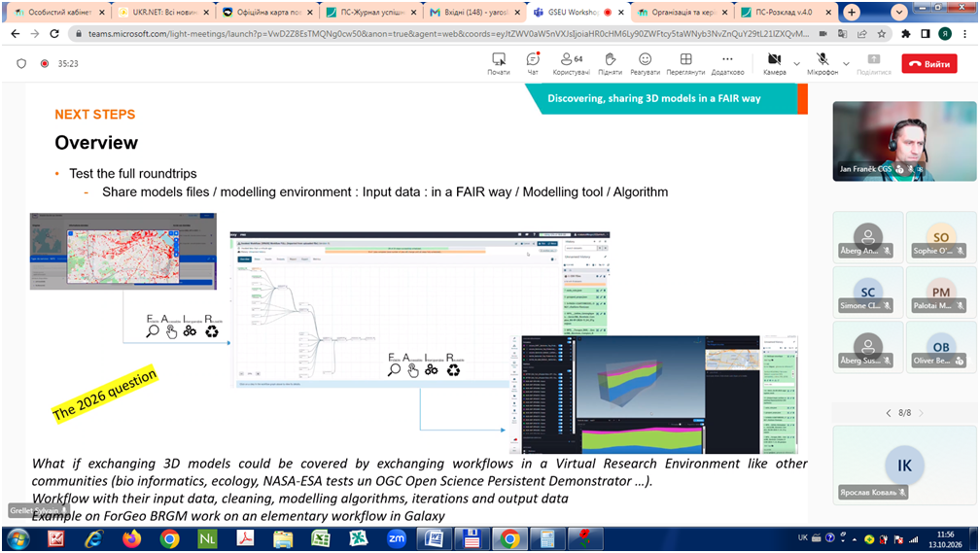Open Додатково more options menu
980x553 pixels.
727,64
